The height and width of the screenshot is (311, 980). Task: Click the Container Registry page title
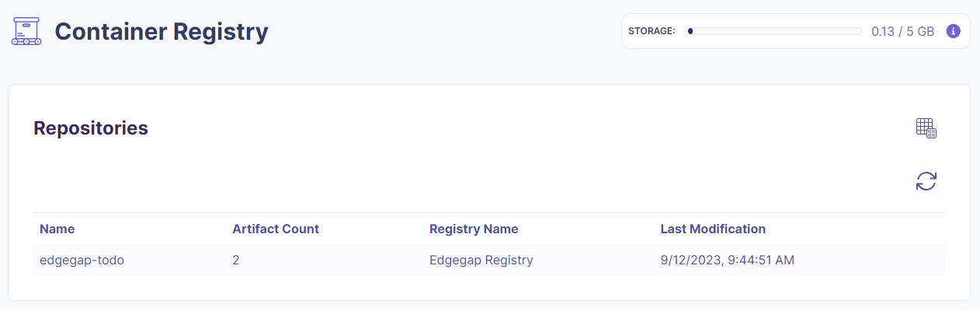pos(162,32)
